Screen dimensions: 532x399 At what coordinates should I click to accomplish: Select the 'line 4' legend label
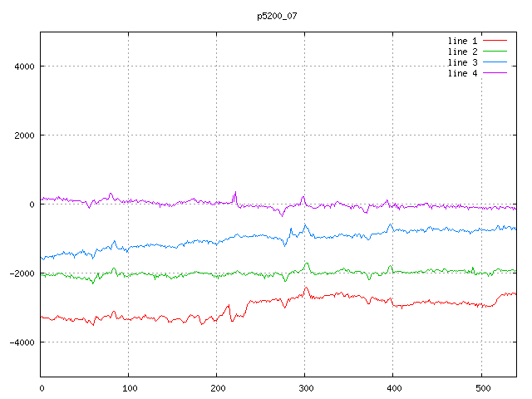[x=462, y=74]
